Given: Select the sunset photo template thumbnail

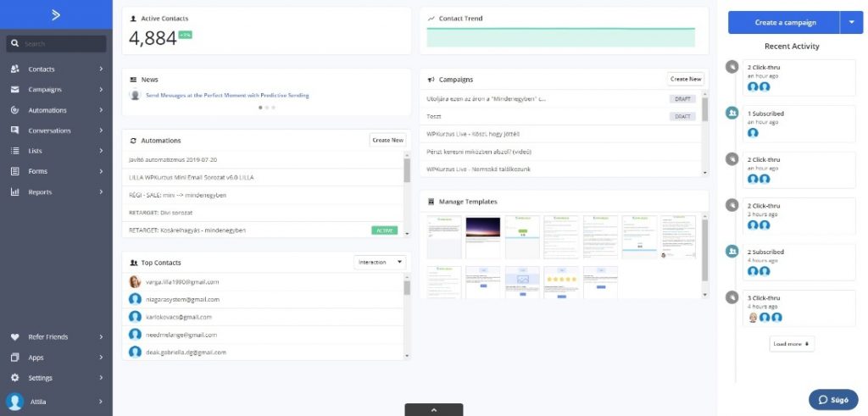Looking at the screenshot, I should [x=483, y=236].
